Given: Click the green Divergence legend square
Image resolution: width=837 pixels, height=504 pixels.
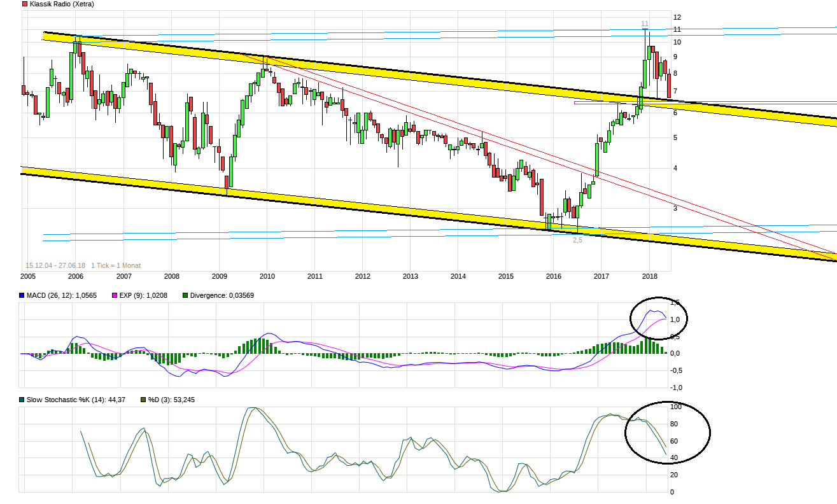Looking at the screenshot, I should click(x=185, y=295).
